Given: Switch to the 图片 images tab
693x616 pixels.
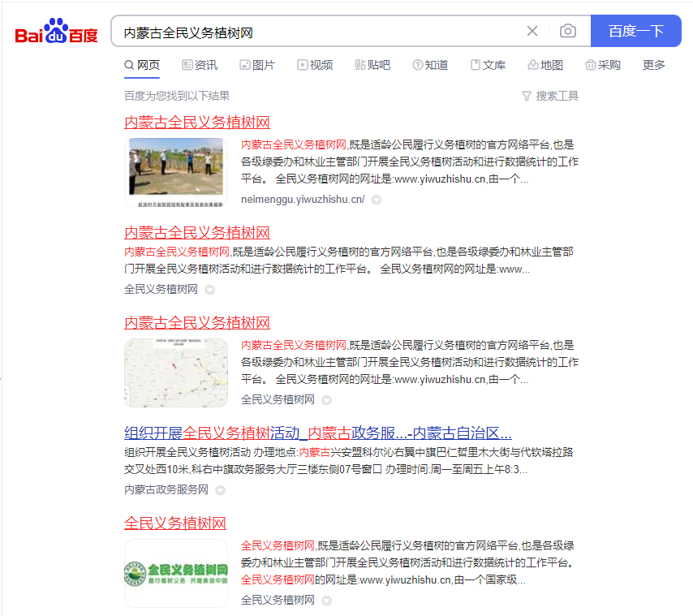Looking at the screenshot, I should [257, 65].
